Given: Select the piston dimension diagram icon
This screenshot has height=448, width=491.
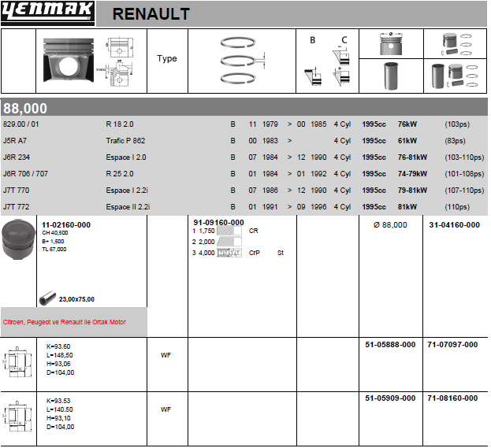Looking at the screenshot, I should tap(119, 59).
